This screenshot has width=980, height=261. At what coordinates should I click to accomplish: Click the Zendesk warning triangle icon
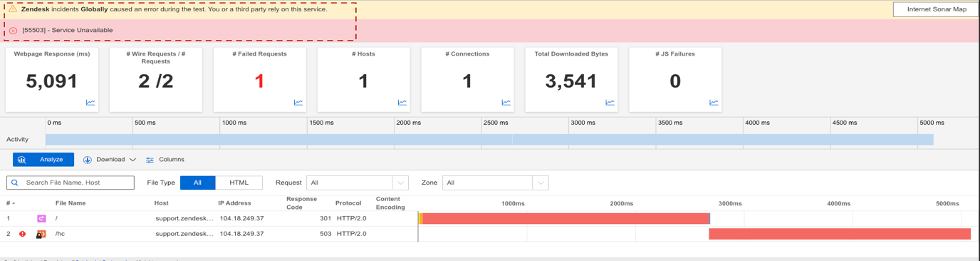click(x=13, y=9)
